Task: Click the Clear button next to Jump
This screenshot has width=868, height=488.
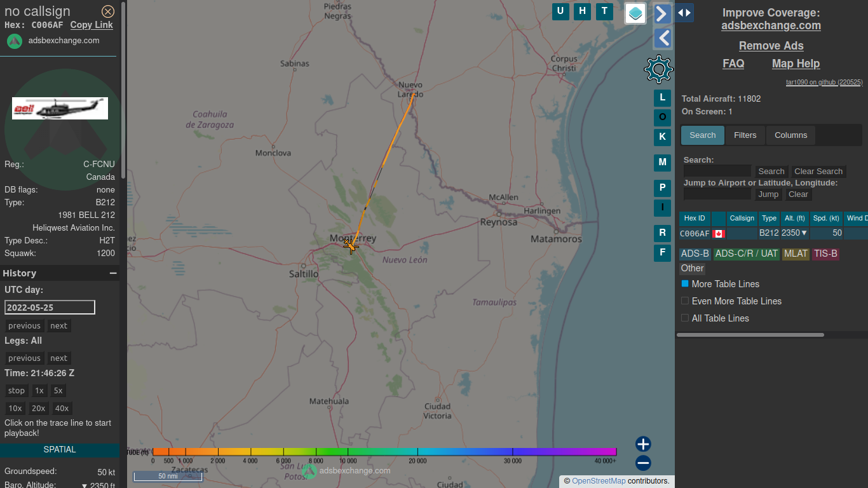Action: pyautogui.click(x=798, y=194)
